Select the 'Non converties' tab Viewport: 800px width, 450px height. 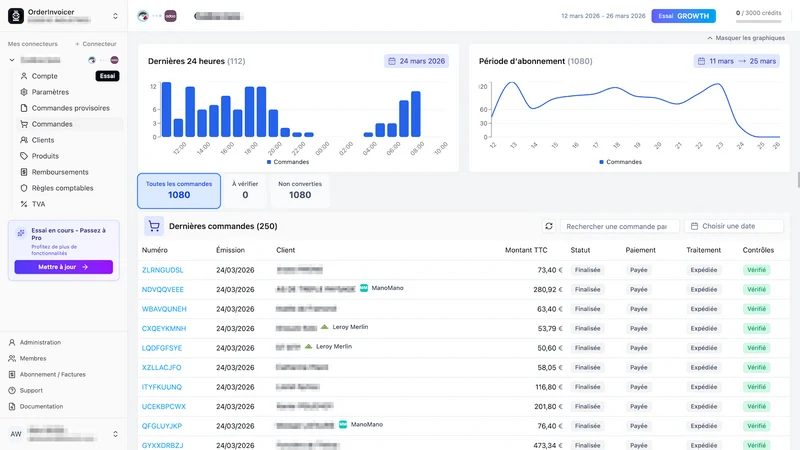tap(300, 191)
